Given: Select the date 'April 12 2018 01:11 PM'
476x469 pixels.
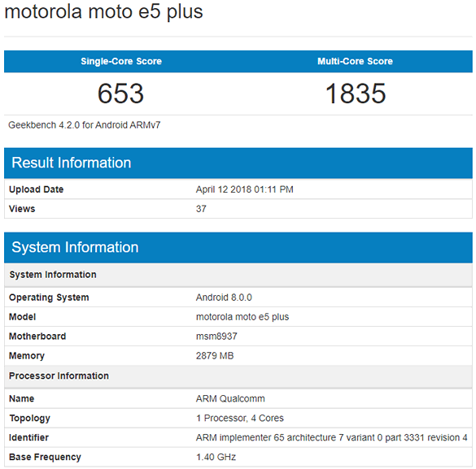Looking at the screenshot, I should [245, 189].
